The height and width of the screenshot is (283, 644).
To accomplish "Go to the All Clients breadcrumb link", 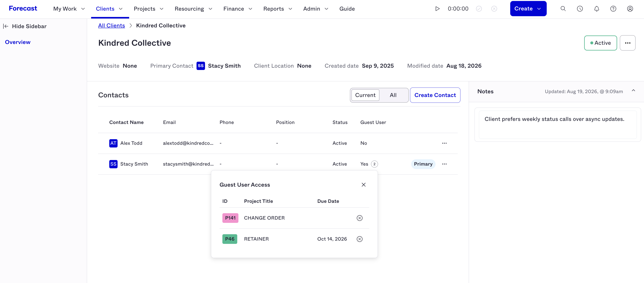I will (112, 25).
